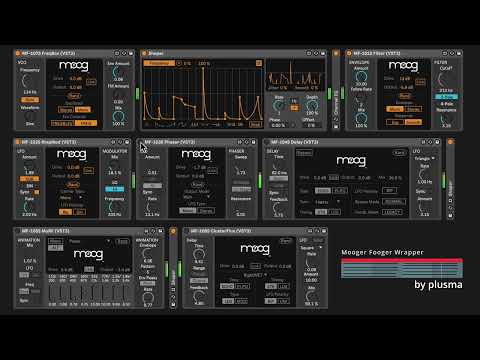Select the Shaper Frequency modulation target button
Image resolution: width=480 pixels, height=360 pixels.
[x=159, y=63]
